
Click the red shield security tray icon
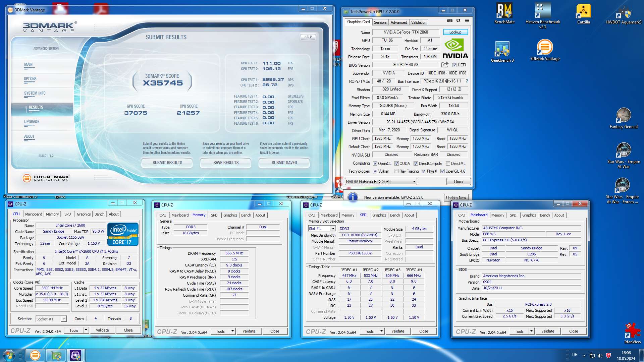(608, 356)
